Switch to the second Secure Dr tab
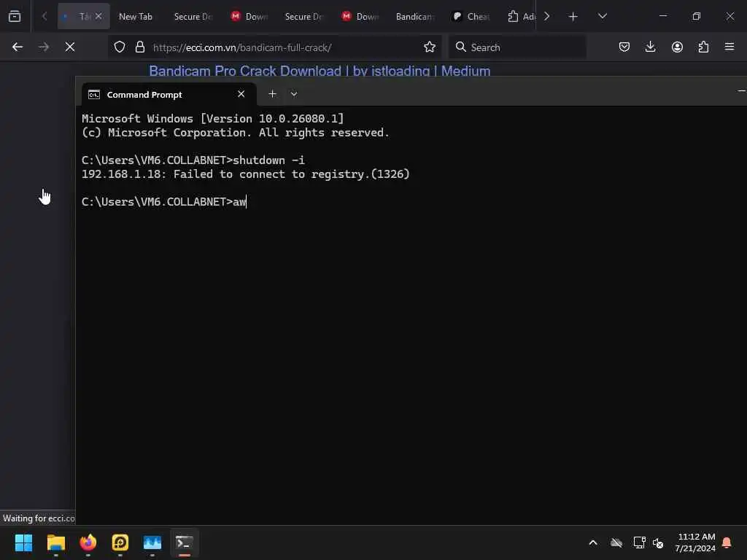This screenshot has width=747, height=560. click(x=304, y=17)
